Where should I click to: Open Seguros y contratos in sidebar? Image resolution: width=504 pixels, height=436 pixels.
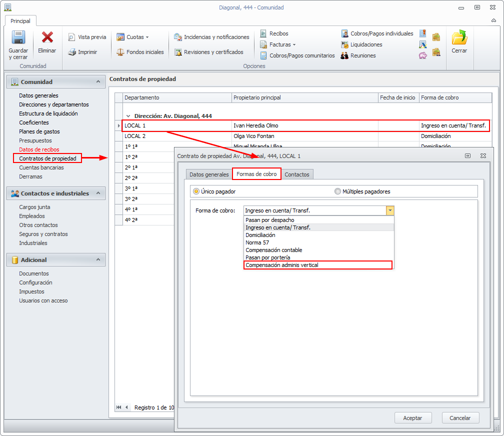[x=43, y=234]
